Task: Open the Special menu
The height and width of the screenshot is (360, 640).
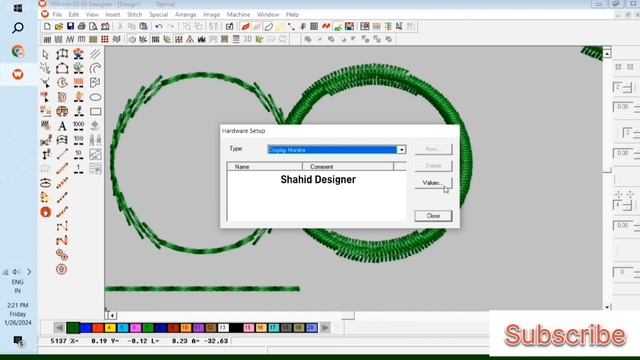Action: tap(158, 14)
